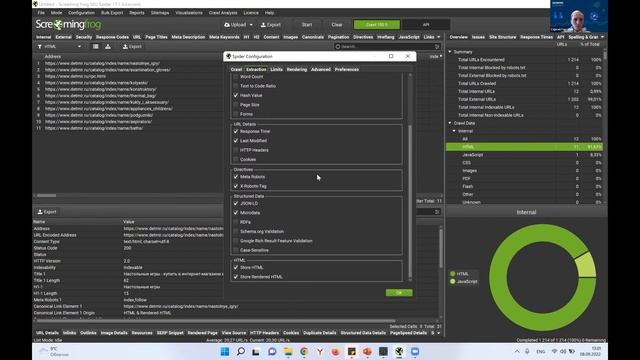Enable the Text to Code Ratio checkbox
This screenshot has height=360, width=640.
click(236, 86)
